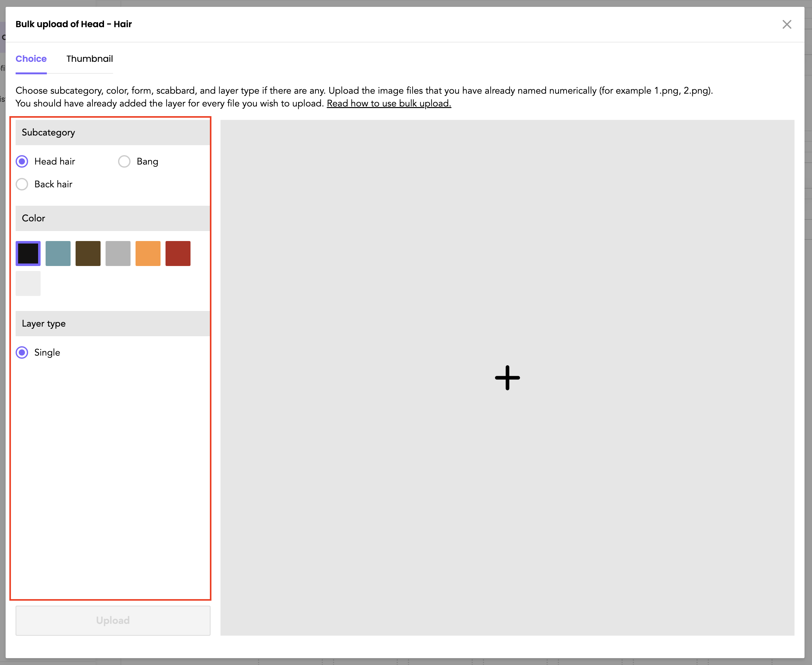
Task: Select the orange color swatch
Action: click(x=147, y=253)
